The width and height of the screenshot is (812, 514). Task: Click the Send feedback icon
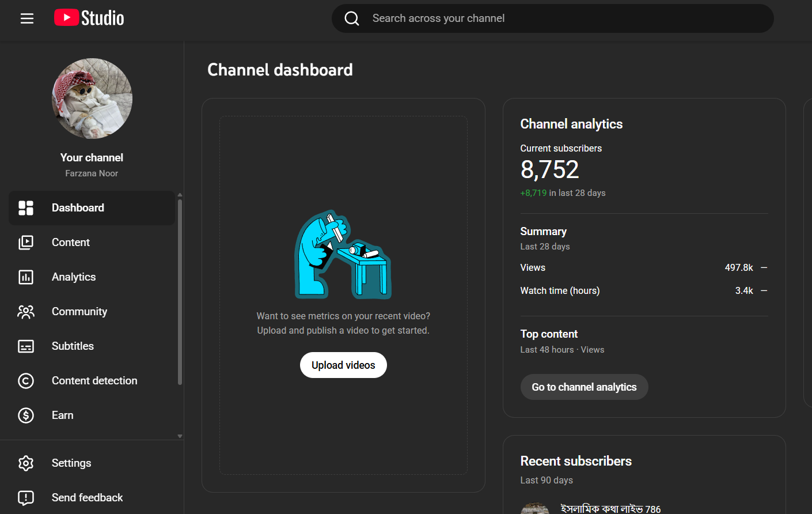coord(26,498)
